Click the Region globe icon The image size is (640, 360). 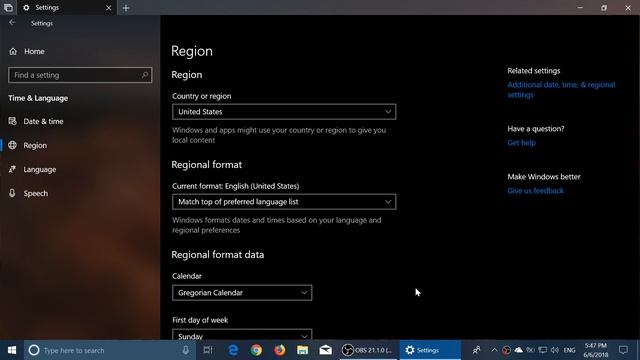13,145
